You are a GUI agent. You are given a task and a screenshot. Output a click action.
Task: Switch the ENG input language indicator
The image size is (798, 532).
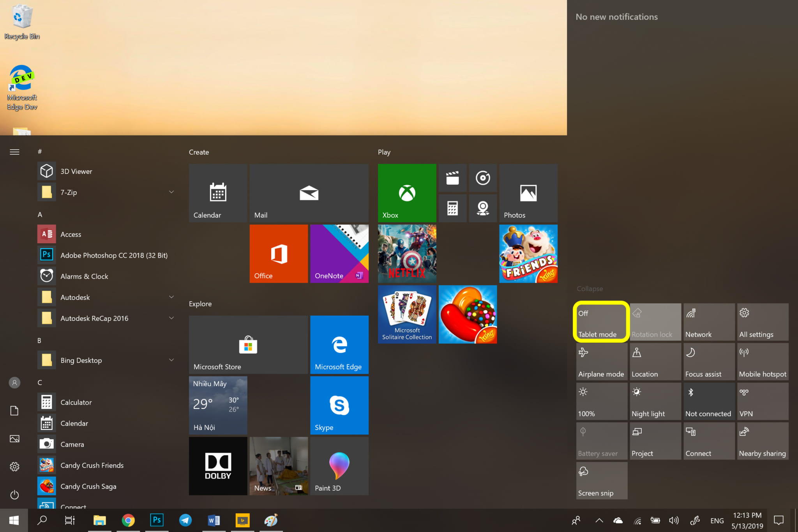[717, 520]
